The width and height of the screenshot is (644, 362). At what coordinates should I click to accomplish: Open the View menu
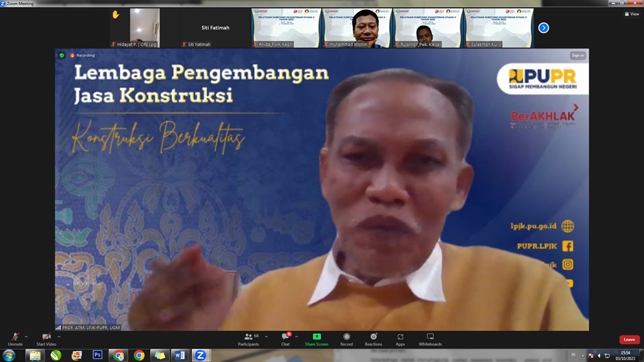[632, 14]
